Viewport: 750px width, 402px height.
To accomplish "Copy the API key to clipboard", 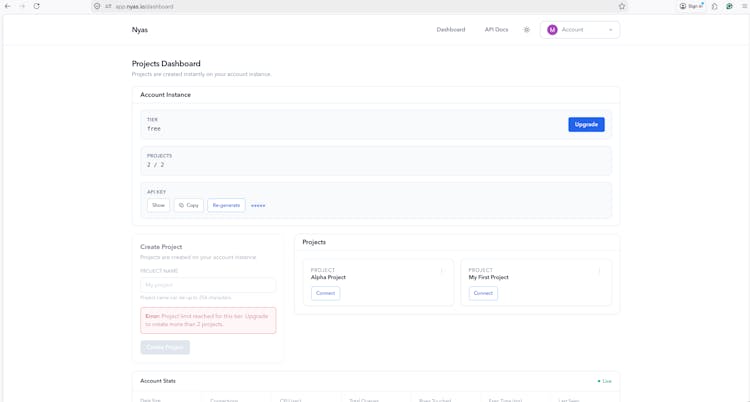I will [x=189, y=205].
